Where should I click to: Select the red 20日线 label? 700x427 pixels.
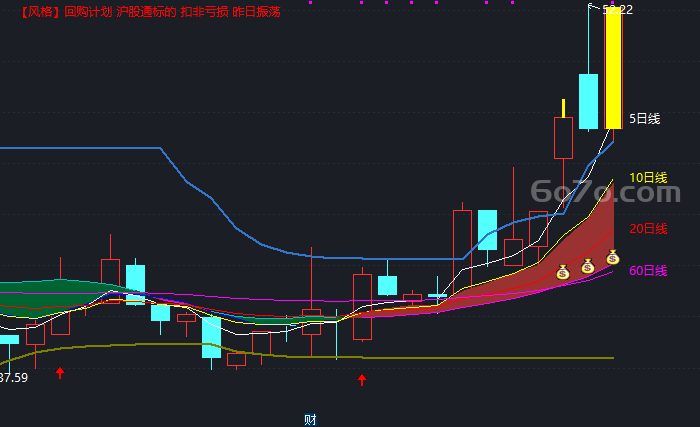648,229
